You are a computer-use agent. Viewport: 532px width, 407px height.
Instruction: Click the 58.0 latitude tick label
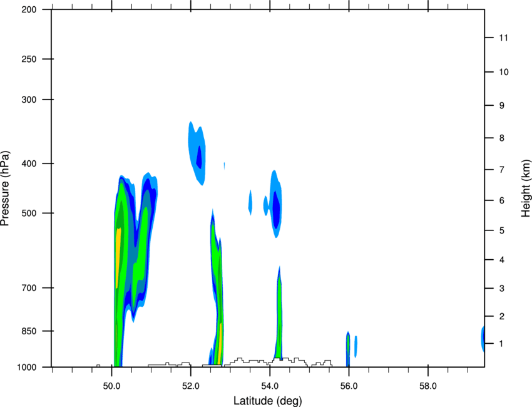[428, 386]
